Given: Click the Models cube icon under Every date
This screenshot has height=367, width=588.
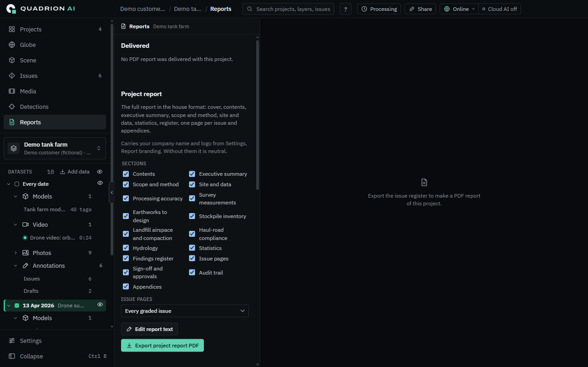Looking at the screenshot, I should (x=25, y=196).
